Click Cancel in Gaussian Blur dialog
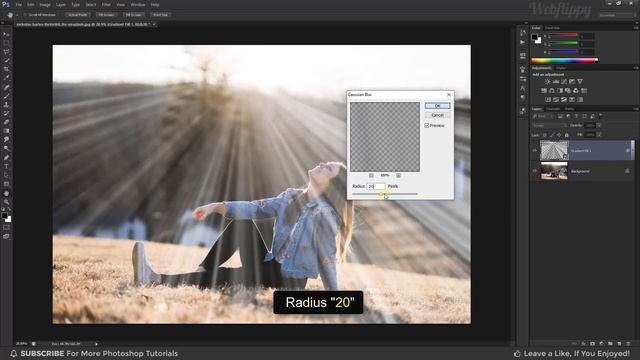The image size is (640, 360). [438, 116]
